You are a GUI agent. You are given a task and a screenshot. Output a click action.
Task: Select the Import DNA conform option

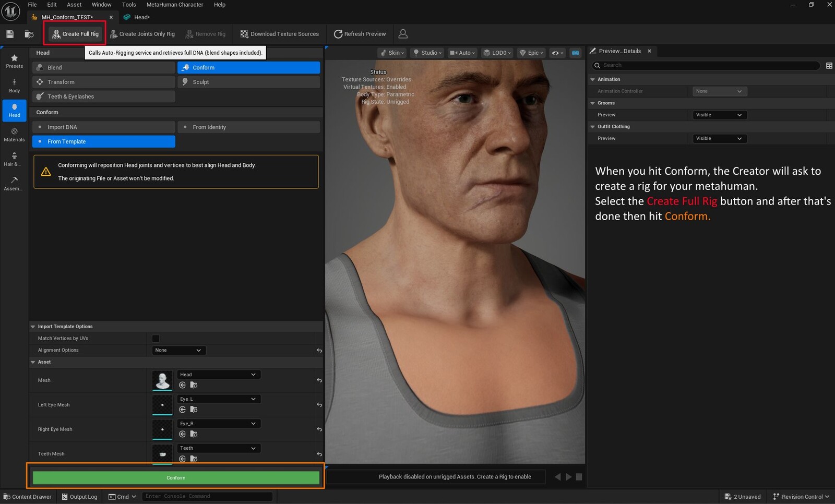click(x=103, y=127)
